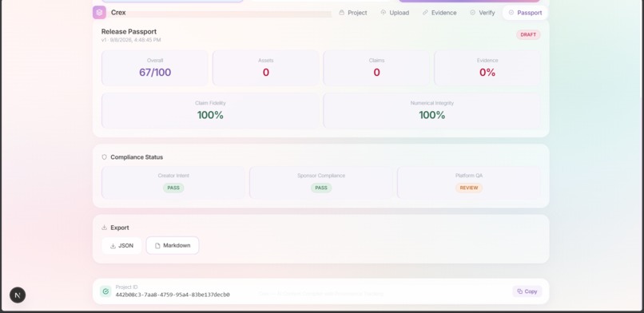The height and width of the screenshot is (313, 644).
Task: Click the Crex app name
Action: [118, 13]
